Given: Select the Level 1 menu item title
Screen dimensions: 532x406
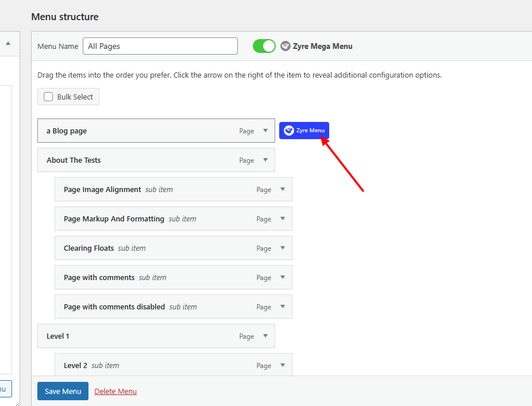Looking at the screenshot, I should pyautogui.click(x=58, y=336).
